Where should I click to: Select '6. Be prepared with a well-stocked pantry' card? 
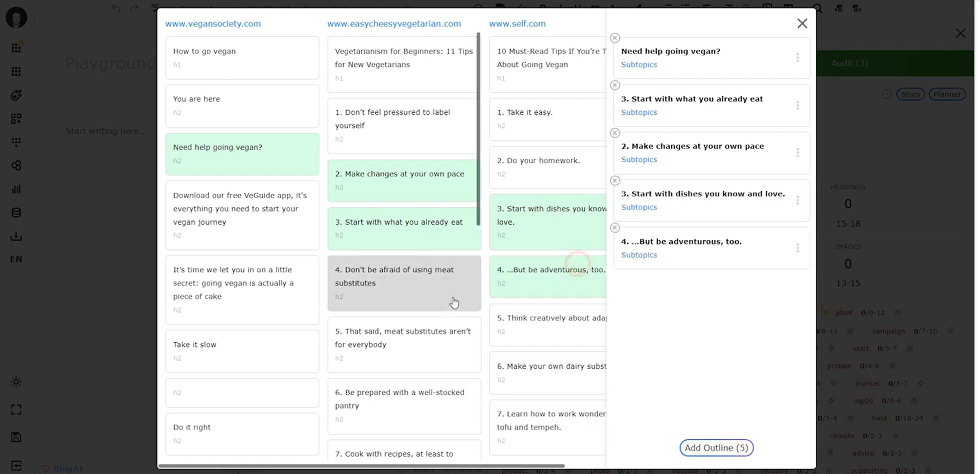coord(404,406)
